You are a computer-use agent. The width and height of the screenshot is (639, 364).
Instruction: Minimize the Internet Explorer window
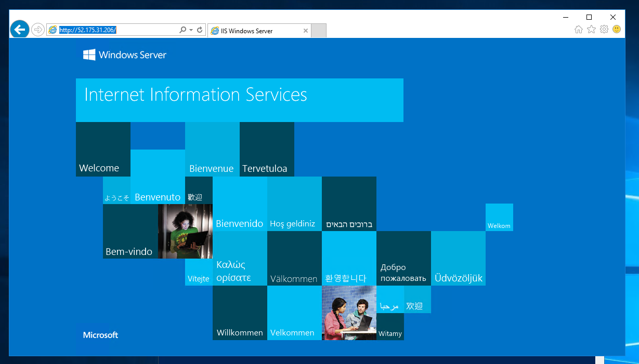[565, 17]
